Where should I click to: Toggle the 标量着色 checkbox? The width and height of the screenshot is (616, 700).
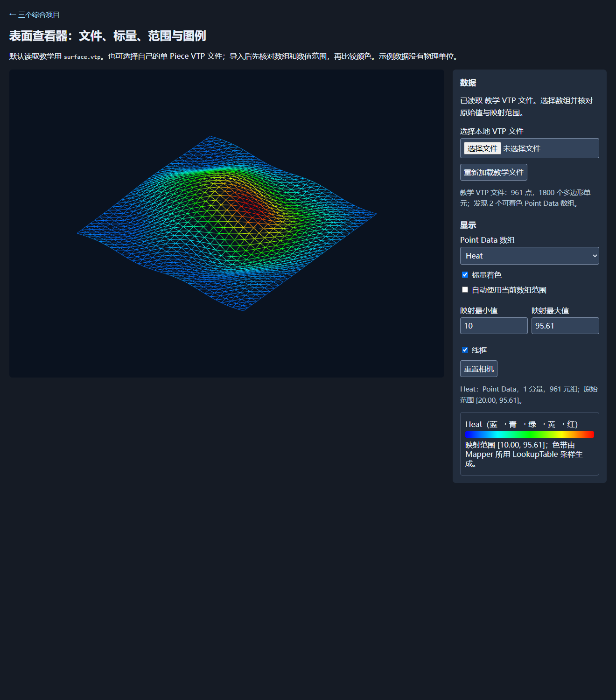pyautogui.click(x=465, y=275)
